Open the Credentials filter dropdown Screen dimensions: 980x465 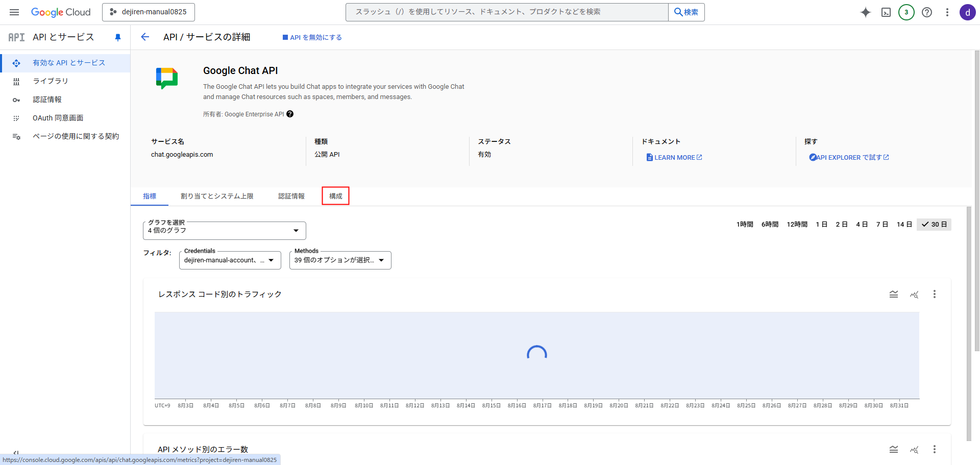[x=230, y=260]
